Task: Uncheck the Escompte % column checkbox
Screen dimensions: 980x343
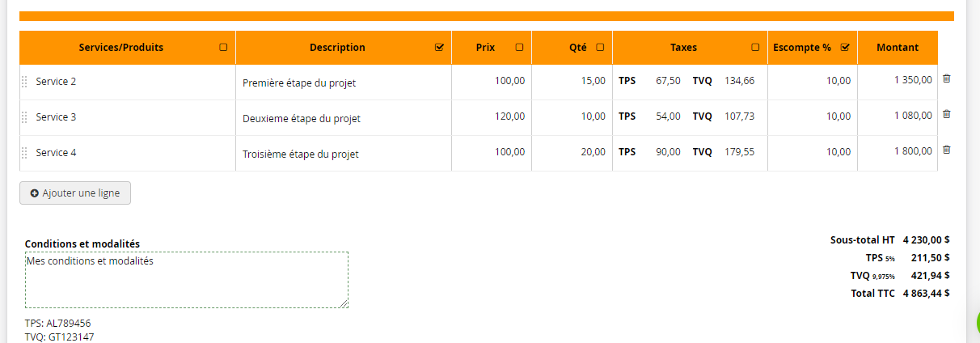Action: (845, 48)
